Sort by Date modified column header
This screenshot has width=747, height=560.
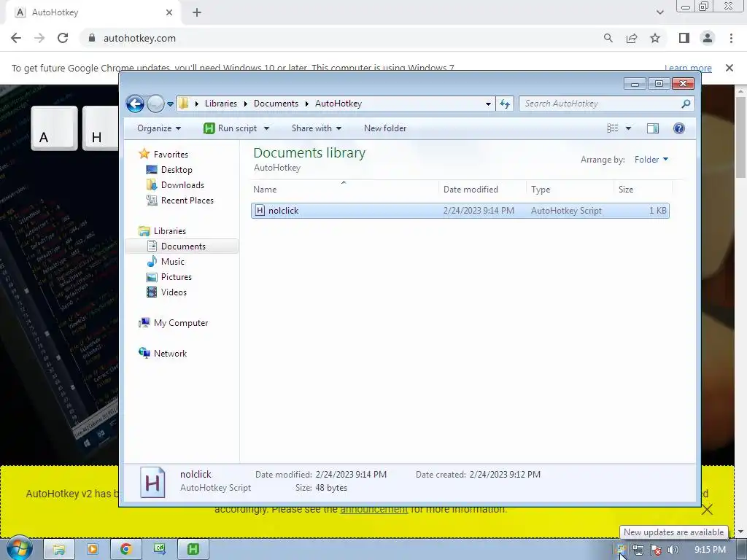coord(482,189)
